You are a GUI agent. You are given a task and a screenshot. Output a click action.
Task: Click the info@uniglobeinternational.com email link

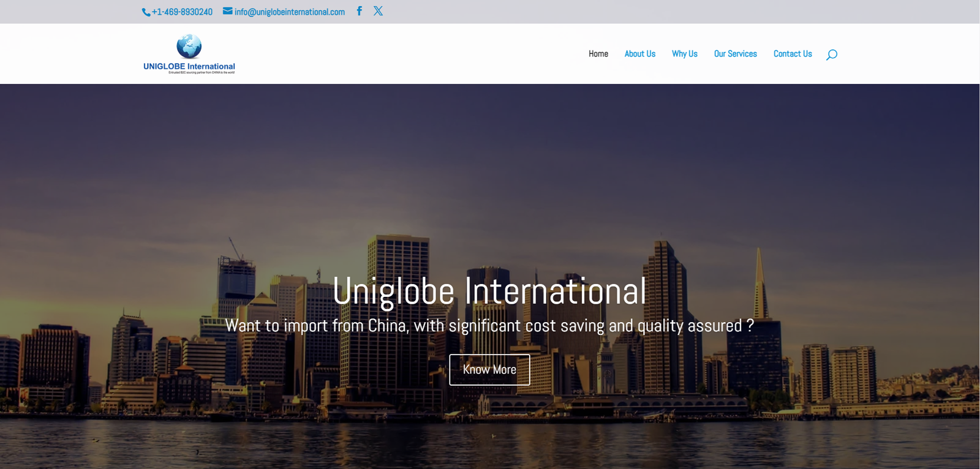coord(284,12)
